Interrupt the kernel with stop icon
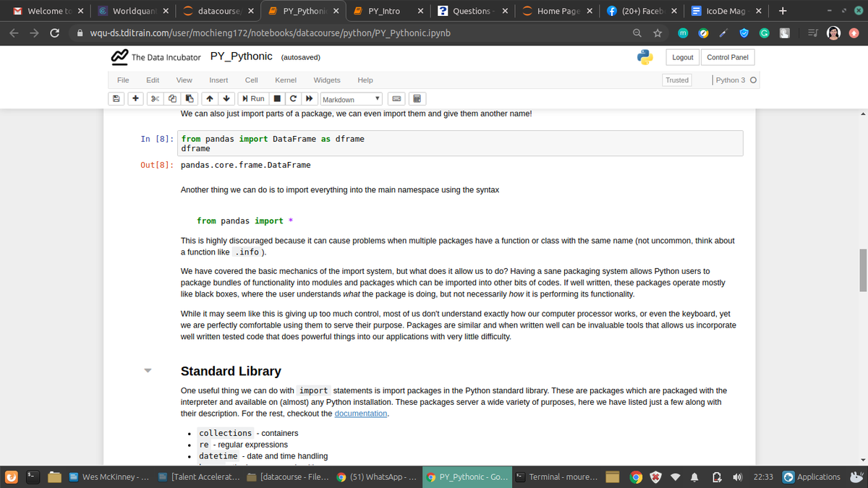This screenshot has width=868, height=488. tap(278, 99)
